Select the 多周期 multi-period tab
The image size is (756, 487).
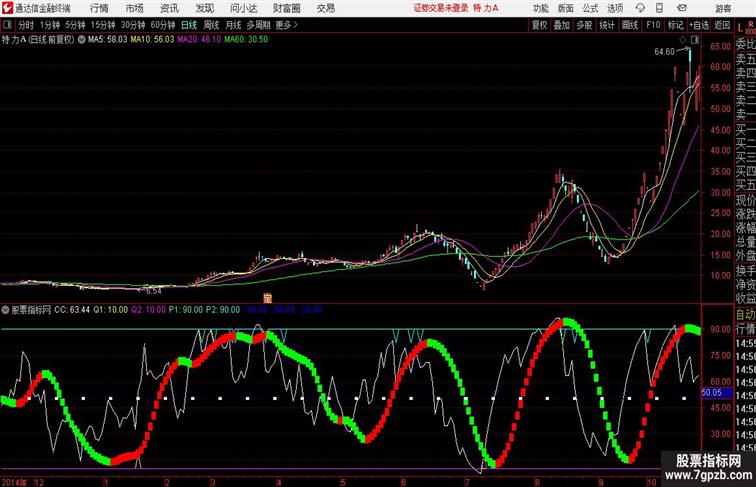(258, 25)
